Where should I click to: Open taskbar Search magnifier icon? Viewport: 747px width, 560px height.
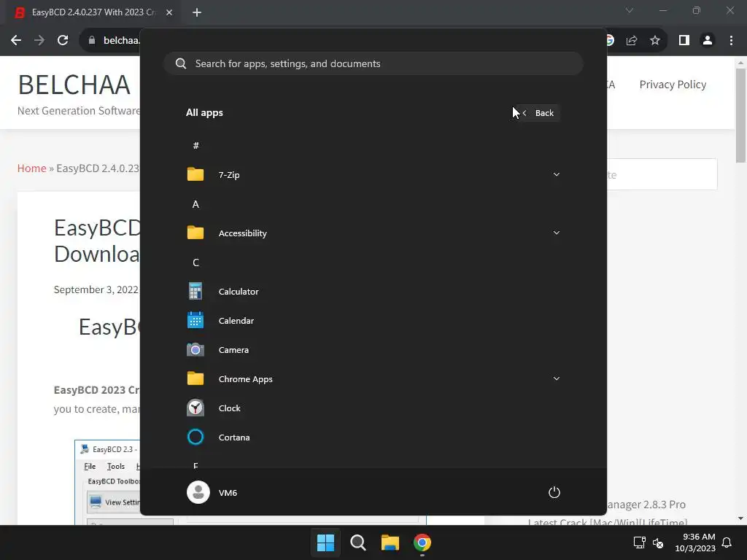pos(358,542)
